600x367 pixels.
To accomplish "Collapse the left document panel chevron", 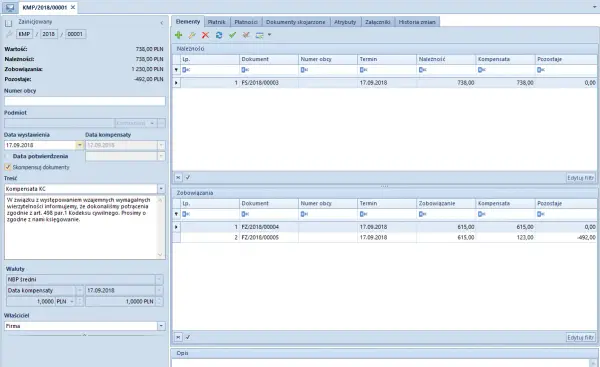I will coord(161,23).
